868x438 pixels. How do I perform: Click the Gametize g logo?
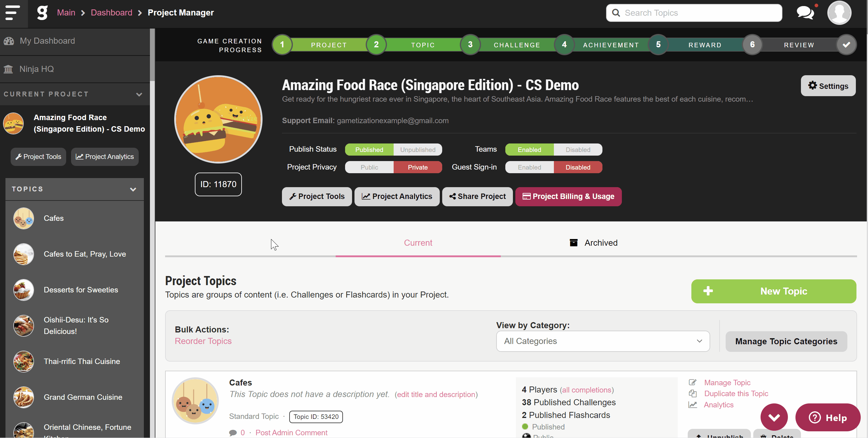[x=42, y=13]
